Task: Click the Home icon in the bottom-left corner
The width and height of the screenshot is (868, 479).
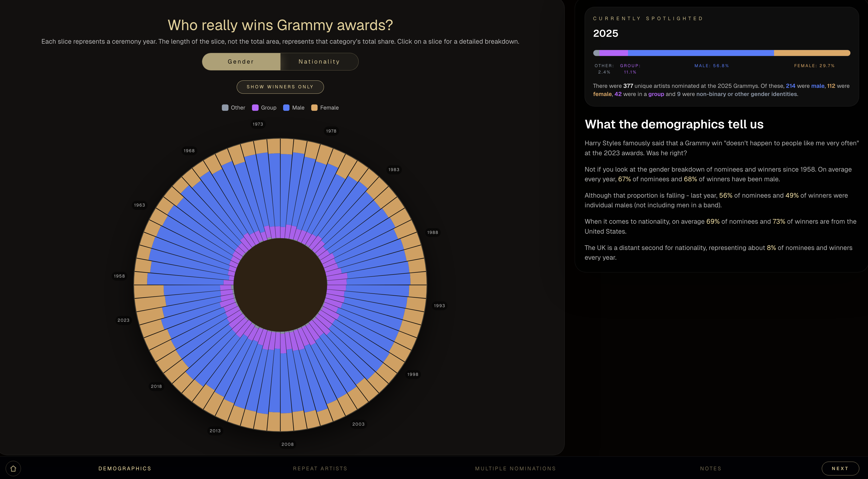Action: (14, 468)
